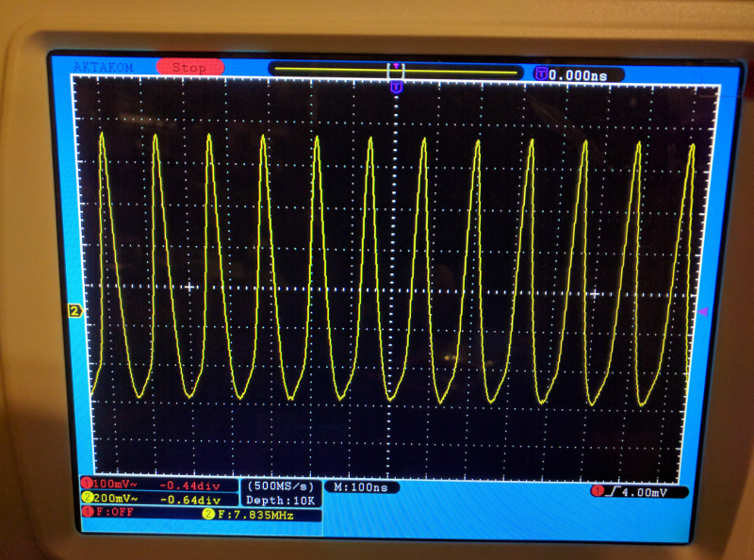
Task: Select the channel 1 indicator icon
Action: (x=85, y=483)
